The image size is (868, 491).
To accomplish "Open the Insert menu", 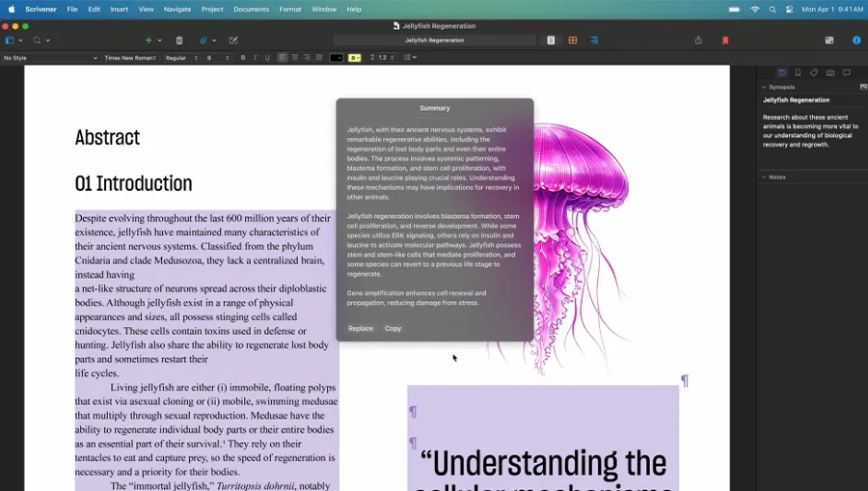I will pyautogui.click(x=119, y=10).
